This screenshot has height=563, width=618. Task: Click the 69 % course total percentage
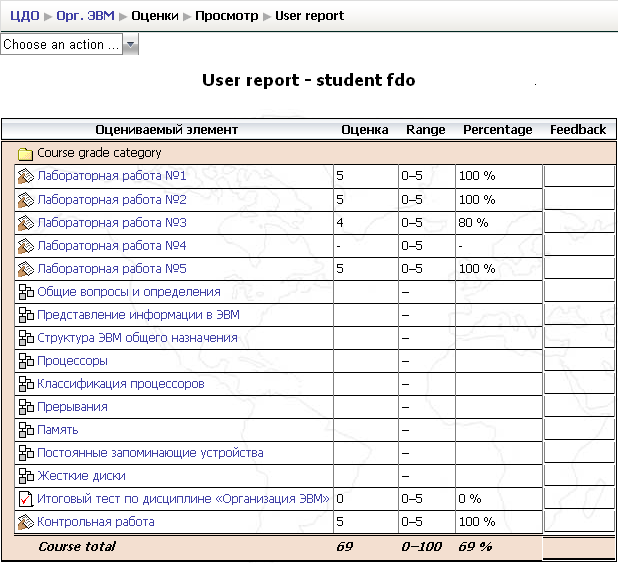pos(475,546)
